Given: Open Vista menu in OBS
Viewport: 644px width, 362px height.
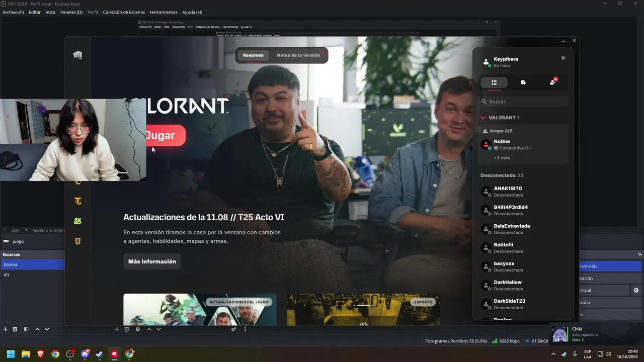Looking at the screenshot, I should (x=50, y=12).
